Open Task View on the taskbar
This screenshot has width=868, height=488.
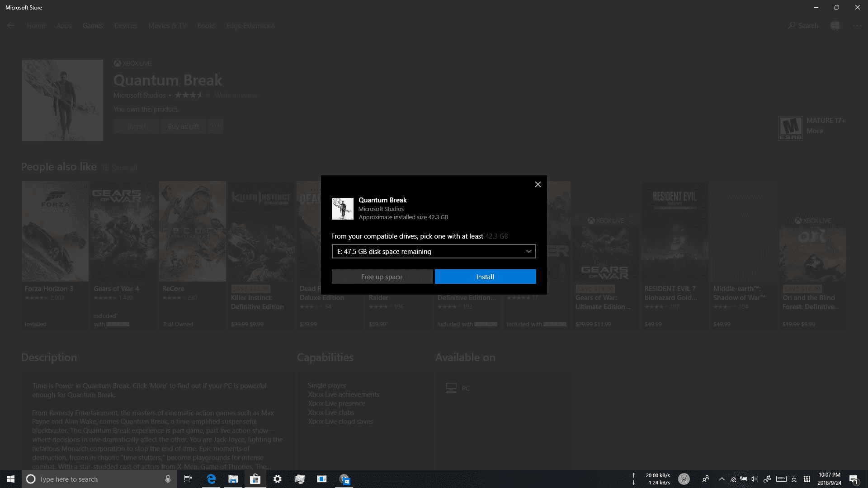tap(188, 479)
